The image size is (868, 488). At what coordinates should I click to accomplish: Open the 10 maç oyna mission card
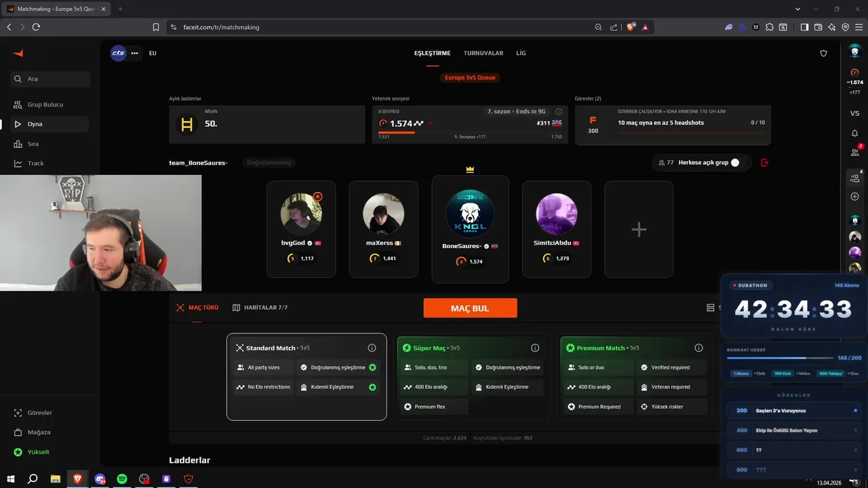point(673,125)
